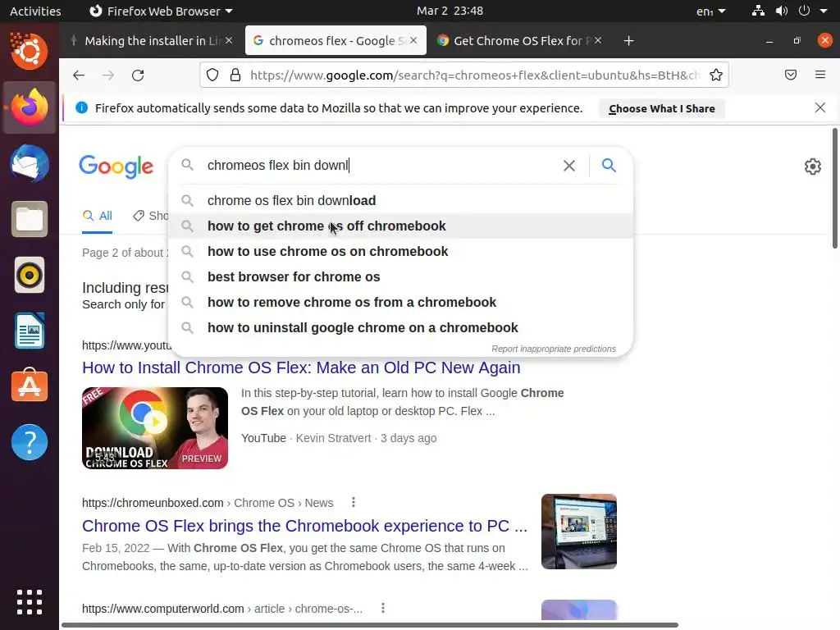Viewport: 840px width, 630px height.
Task: Click the padlock site information icon
Action: click(x=235, y=75)
